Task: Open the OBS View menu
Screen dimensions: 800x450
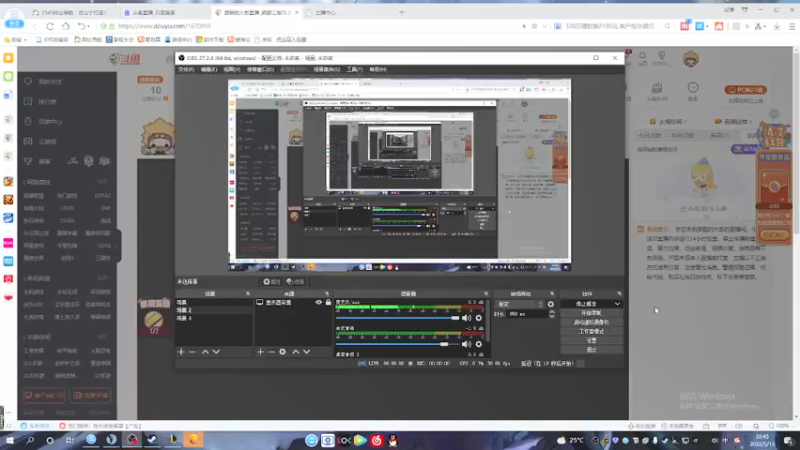Action: coord(232,69)
